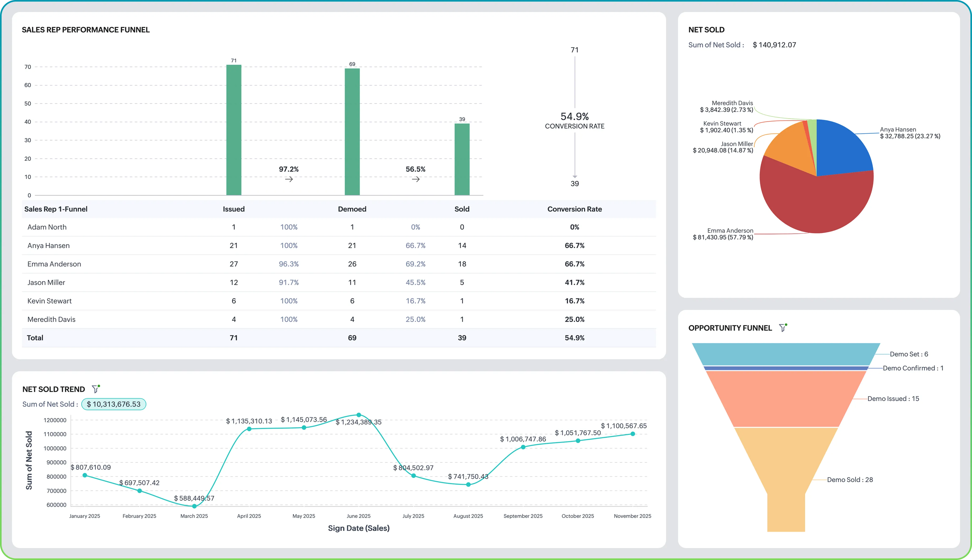
Task: Select the Demo Sold funnel segment
Action: pyautogui.click(x=786, y=469)
